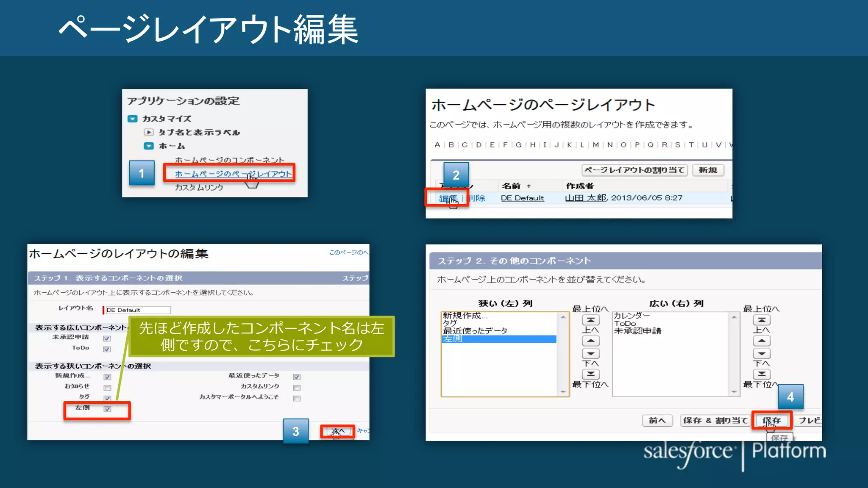Click move-to-top arrow for narrow left column

click(591, 320)
